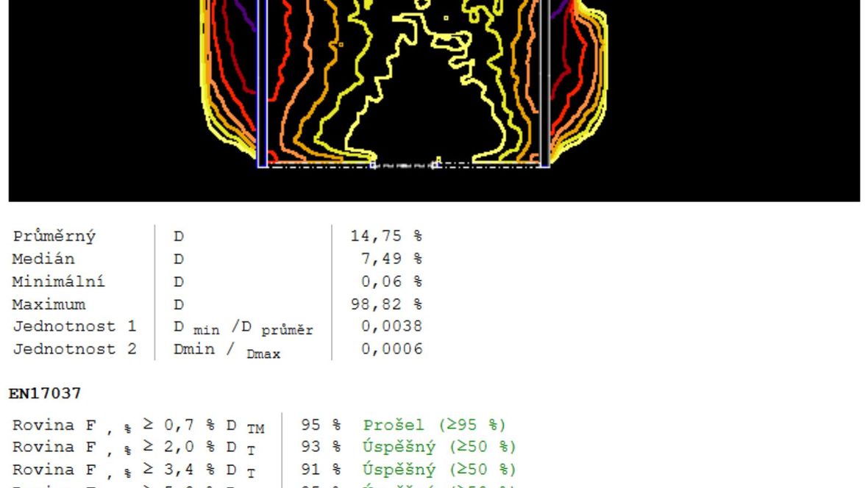Screen dimensions: 868x488
Task: Click the 'Jednotnost 2' label
Action: tap(74, 349)
